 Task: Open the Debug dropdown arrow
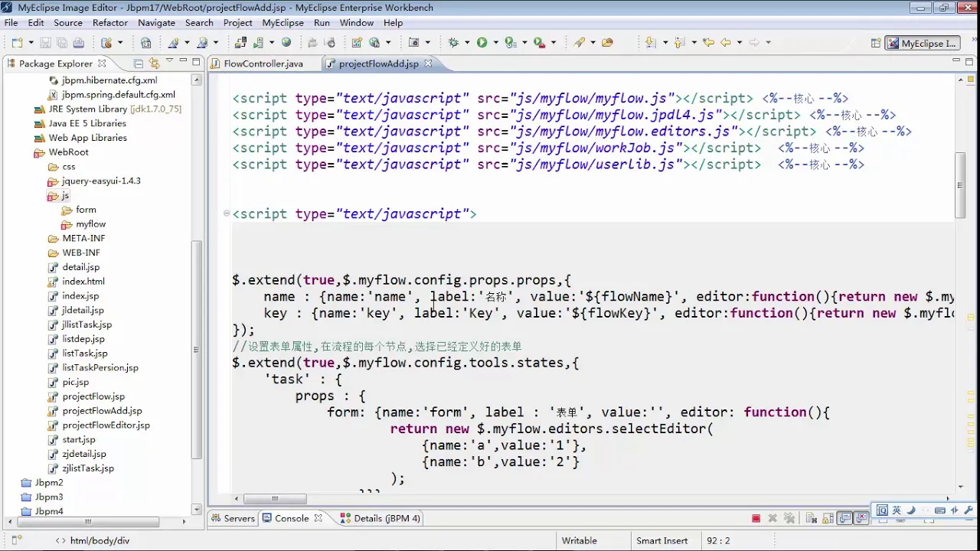pyautogui.click(x=467, y=43)
